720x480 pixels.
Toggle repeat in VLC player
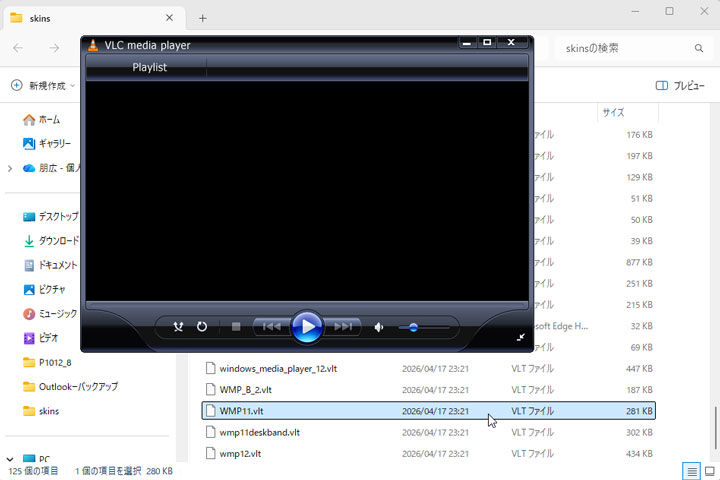[x=202, y=327]
